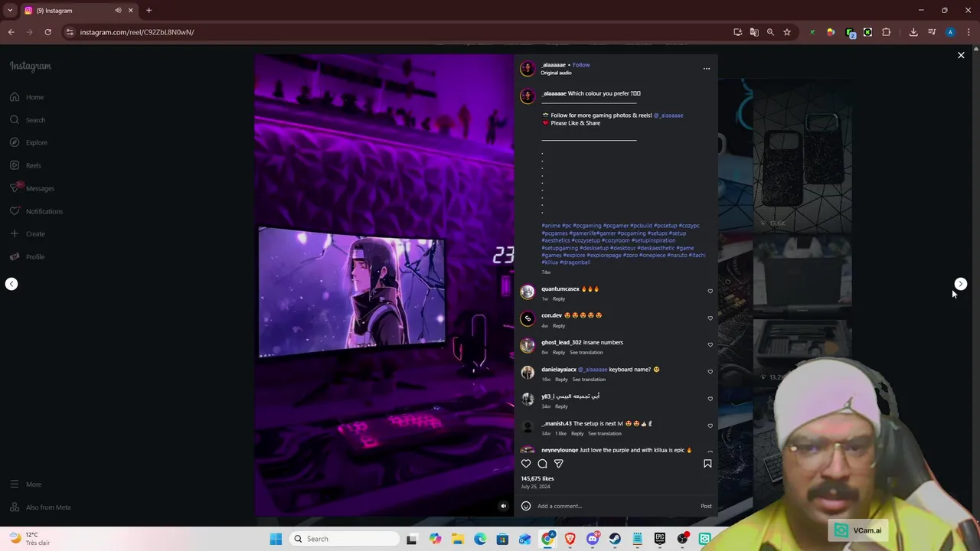Image resolution: width=980 pixels, height=551 pixels.
Task: Save the post with bookmark icon
Action: (707, 464)
